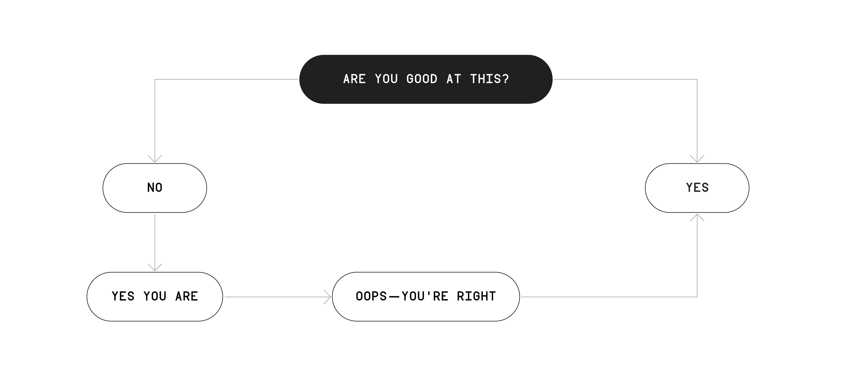868x376 pixels.
Task: Select the vertical connector segment descending toward NO
Action: [x=155, y=121]
